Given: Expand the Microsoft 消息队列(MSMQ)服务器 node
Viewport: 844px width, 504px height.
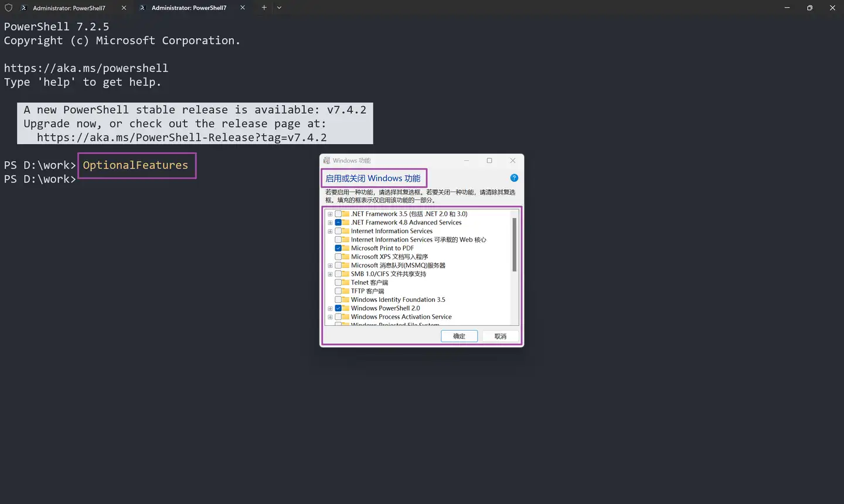Looking at the screenshot, I should (330, 265).
